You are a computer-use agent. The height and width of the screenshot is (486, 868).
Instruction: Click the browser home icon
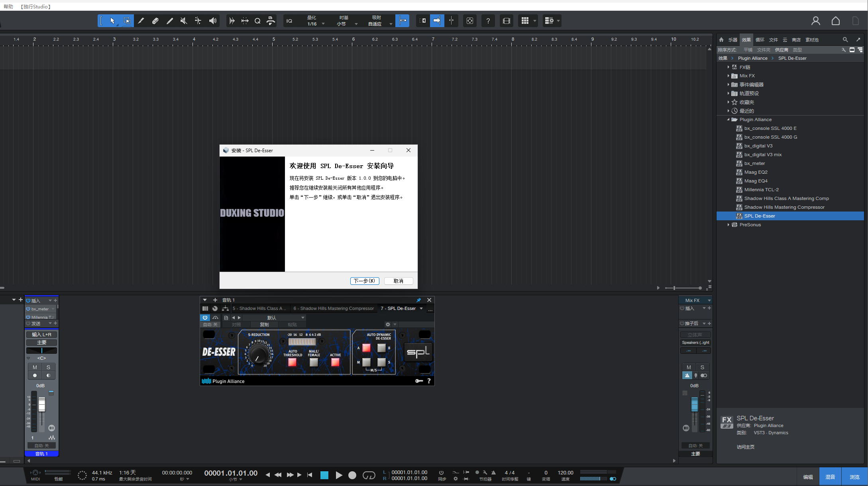(721, 39)
